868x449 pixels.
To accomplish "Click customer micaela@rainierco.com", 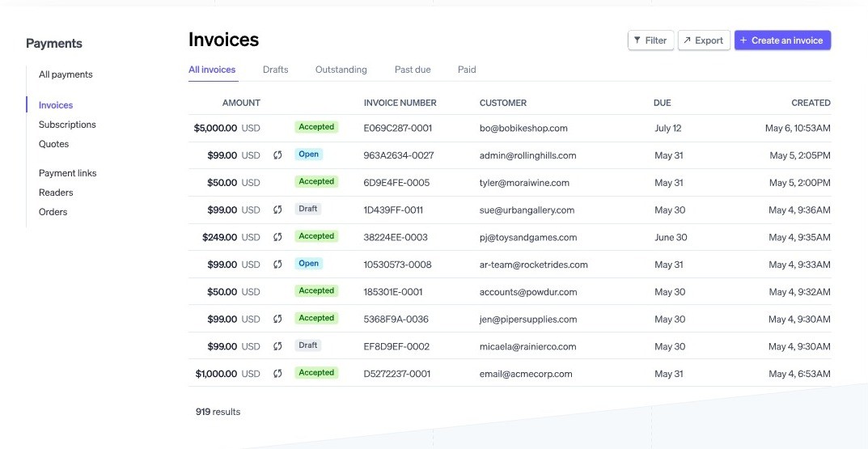I will coord(528,346).
